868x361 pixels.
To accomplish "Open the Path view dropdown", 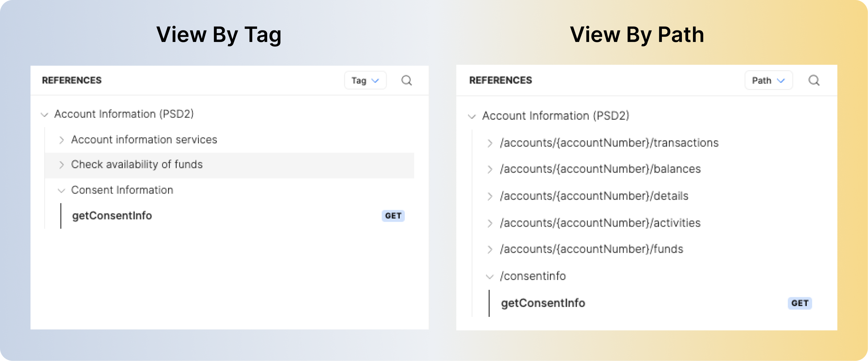I will [768, 80].
